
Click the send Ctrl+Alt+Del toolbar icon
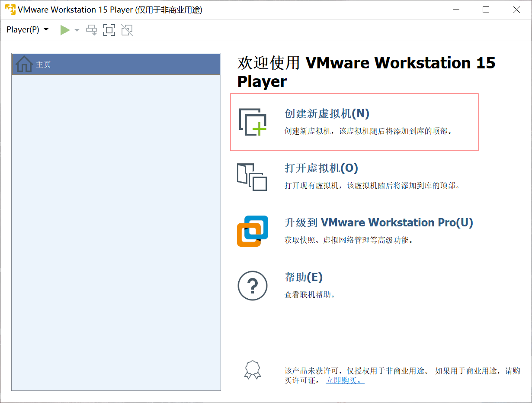(x=92, y=30)
